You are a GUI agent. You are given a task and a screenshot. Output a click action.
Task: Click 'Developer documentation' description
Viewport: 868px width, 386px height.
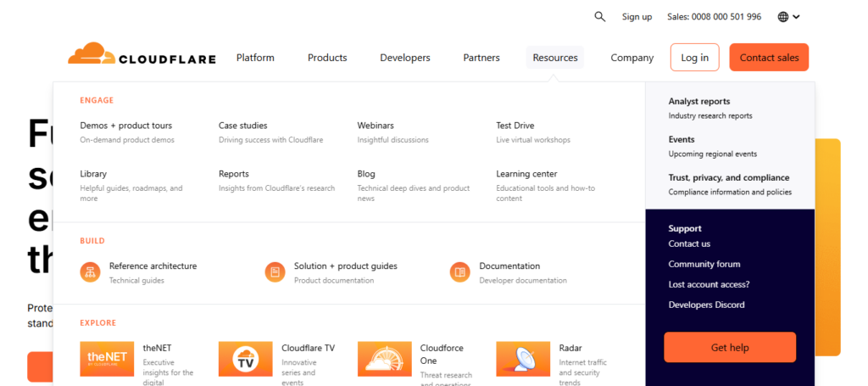pos(523,281)
